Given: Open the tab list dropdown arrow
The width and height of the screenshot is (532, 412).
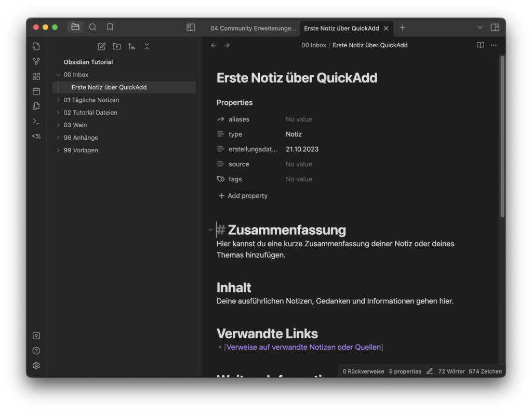Looking at the screenshot, I should [480, 27].
